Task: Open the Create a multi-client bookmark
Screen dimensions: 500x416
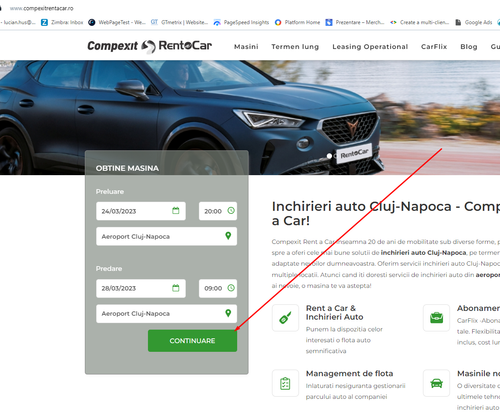Action: pos(419,22)
